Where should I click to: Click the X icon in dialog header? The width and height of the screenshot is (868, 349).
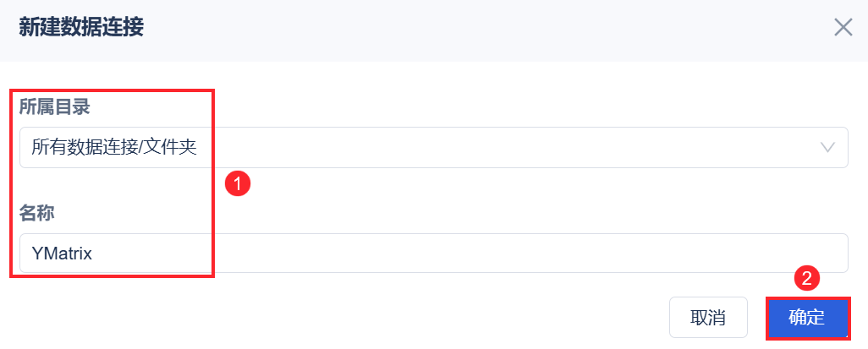coord(843,28)
